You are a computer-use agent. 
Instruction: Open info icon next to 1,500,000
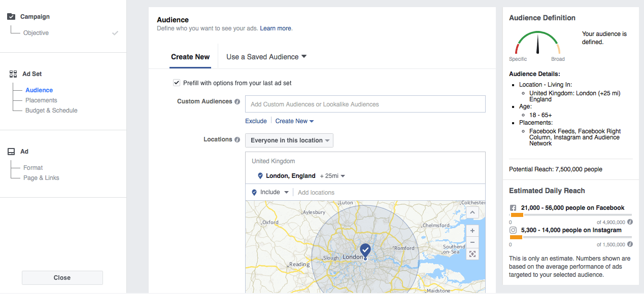pyautogui.click(x=630, y=244)
